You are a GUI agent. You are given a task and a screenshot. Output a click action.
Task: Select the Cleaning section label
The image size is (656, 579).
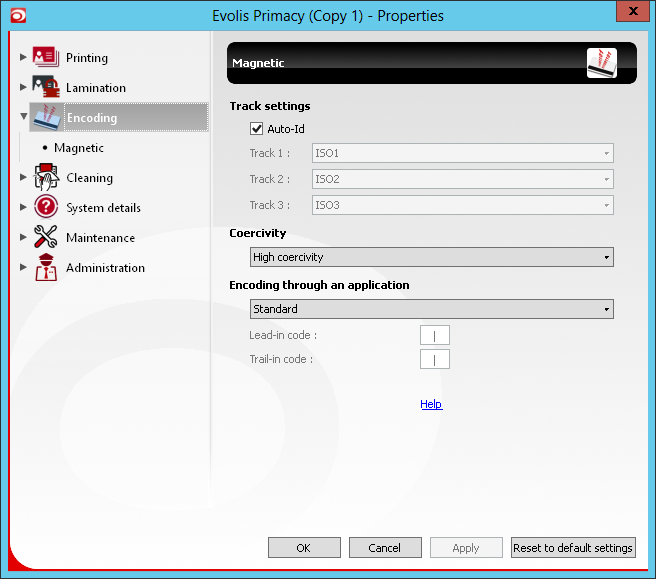point(90,178)
